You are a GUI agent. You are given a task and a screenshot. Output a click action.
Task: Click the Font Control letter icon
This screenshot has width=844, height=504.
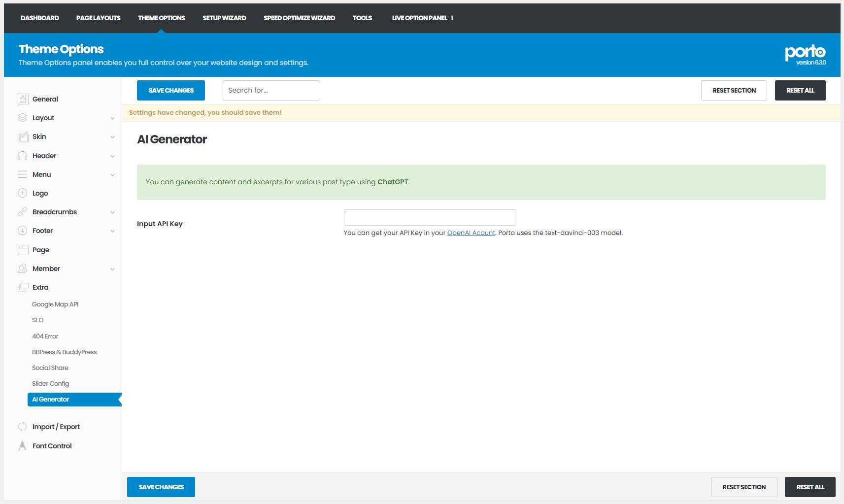23,446
